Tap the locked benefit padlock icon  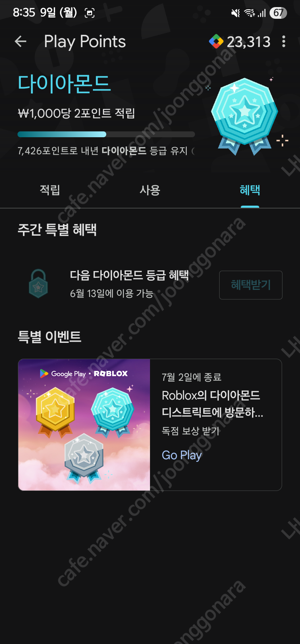tap(38, 283)
